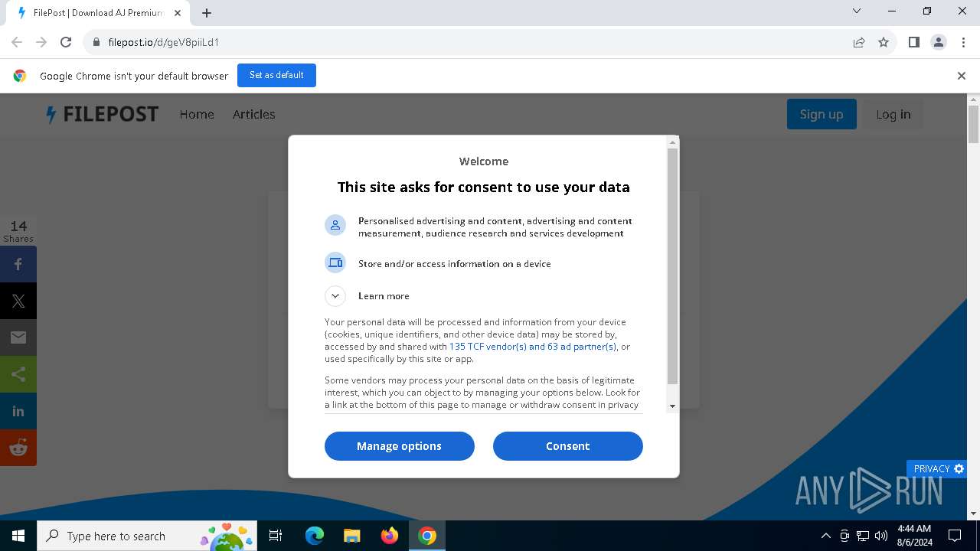Open a new browser tab

[207, 12]
